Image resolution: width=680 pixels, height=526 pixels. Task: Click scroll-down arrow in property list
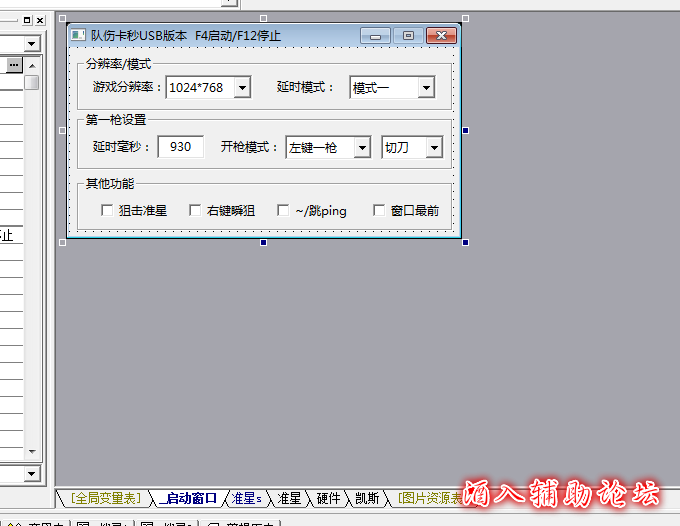tap(32, 452)
